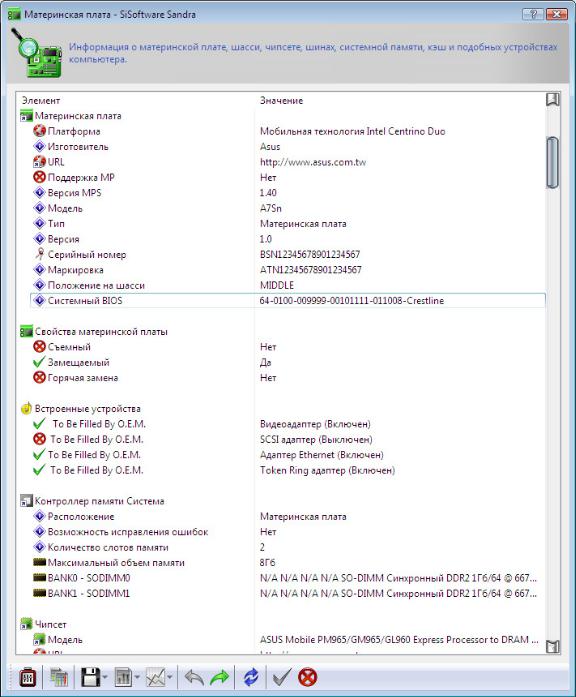
Task: Select the Положение на шасси row
Action: pyautogui.click(x=287, y=285)
